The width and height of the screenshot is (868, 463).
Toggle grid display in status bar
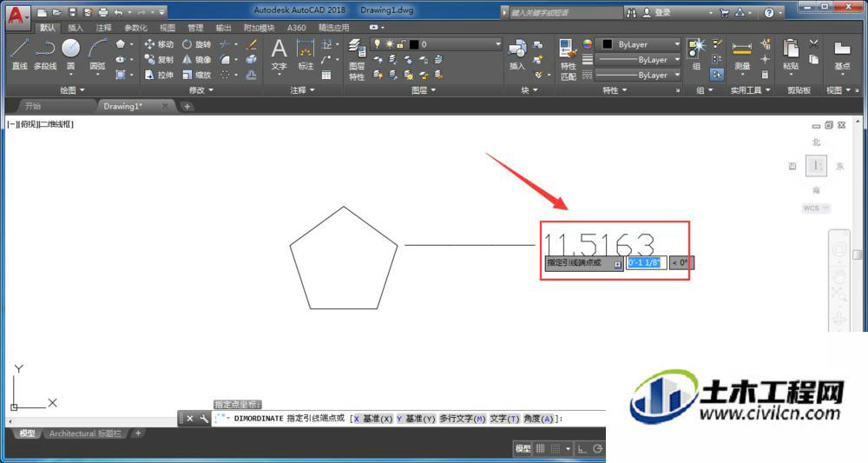(x=540, y=448)
